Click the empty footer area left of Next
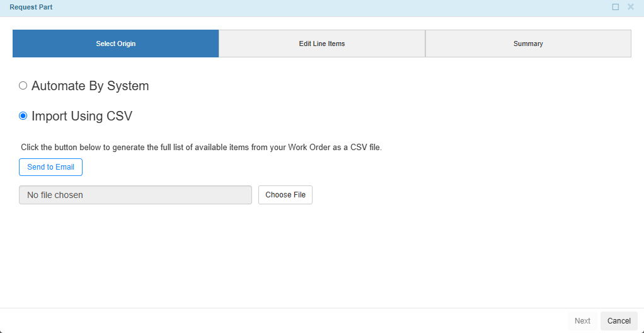This screenshot has width=644, height=333. (284, 321)
